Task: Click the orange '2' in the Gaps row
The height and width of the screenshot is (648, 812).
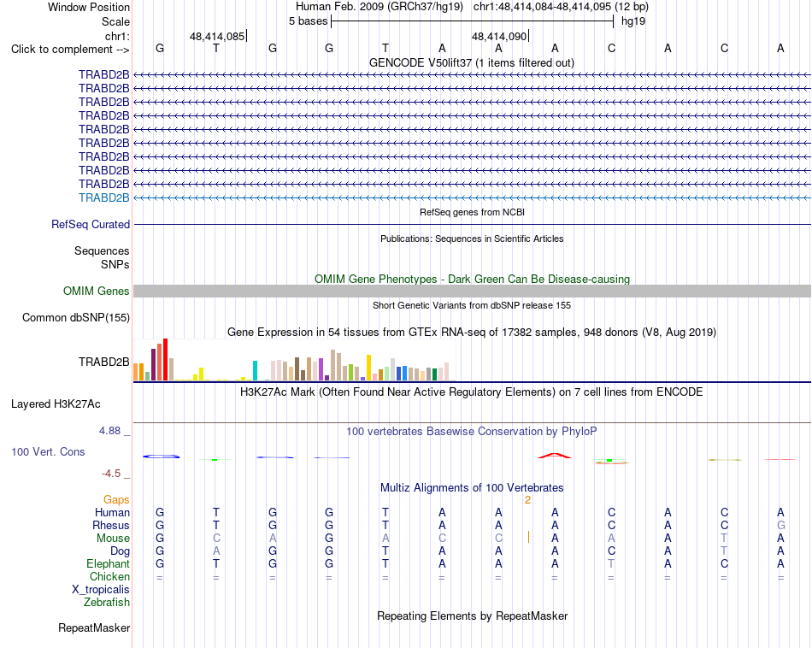Action: pyautogui.click(x=527, y=500)
